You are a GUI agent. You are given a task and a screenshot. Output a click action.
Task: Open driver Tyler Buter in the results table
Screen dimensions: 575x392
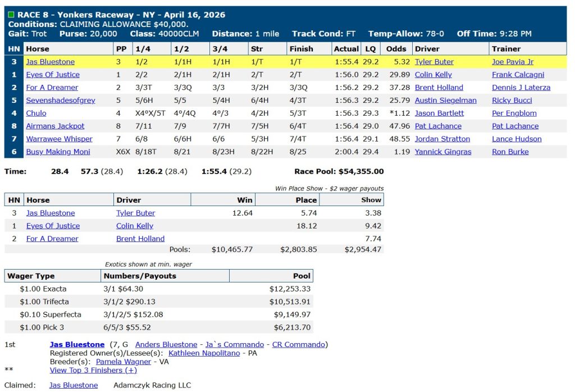434,62
